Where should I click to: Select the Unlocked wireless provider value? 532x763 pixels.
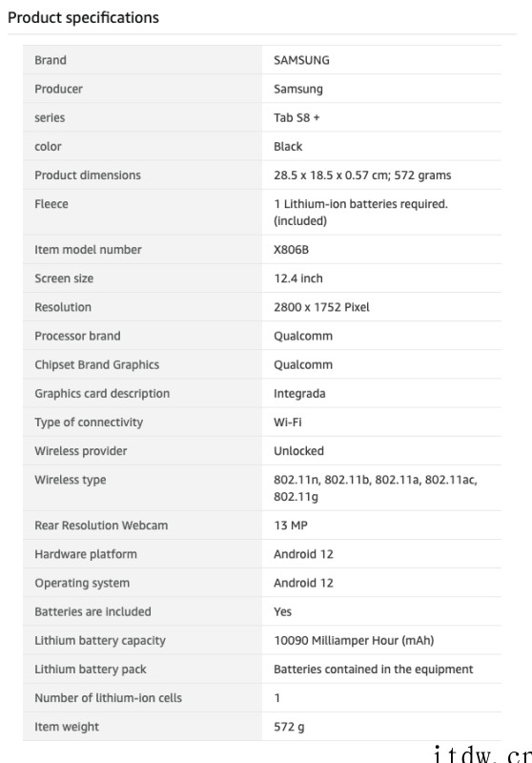pos(298,451)
